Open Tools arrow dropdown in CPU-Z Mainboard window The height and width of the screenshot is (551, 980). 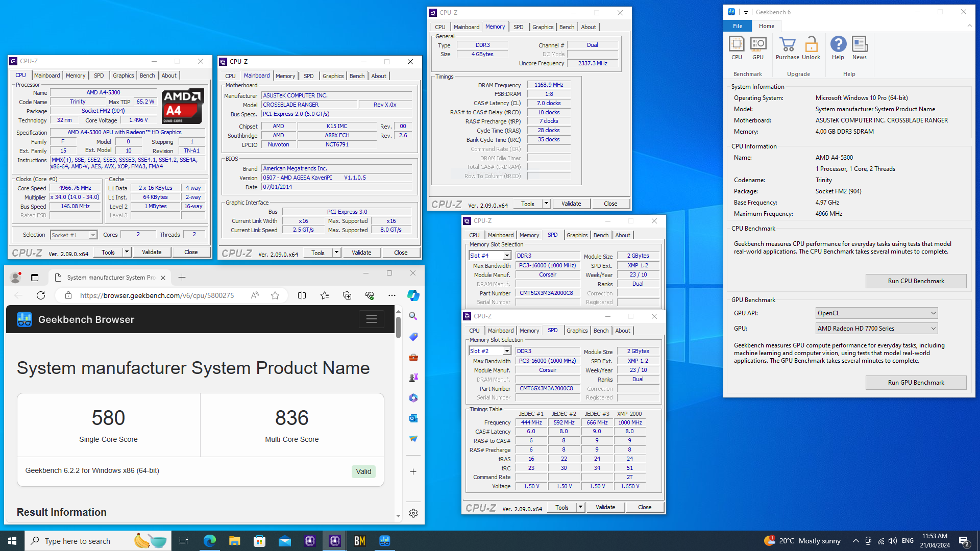(336, 253)
